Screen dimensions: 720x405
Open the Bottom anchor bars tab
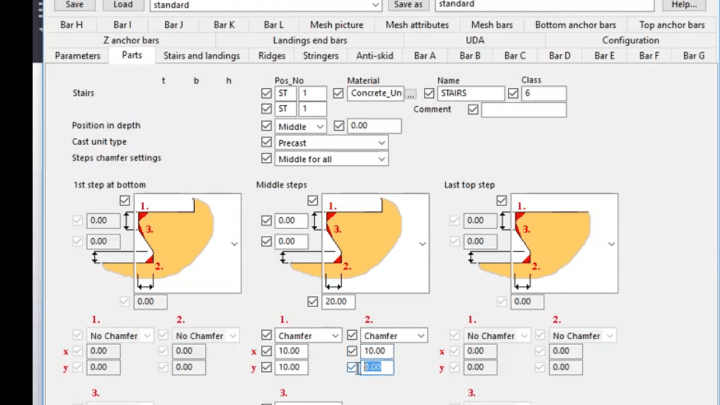[575, 25]
